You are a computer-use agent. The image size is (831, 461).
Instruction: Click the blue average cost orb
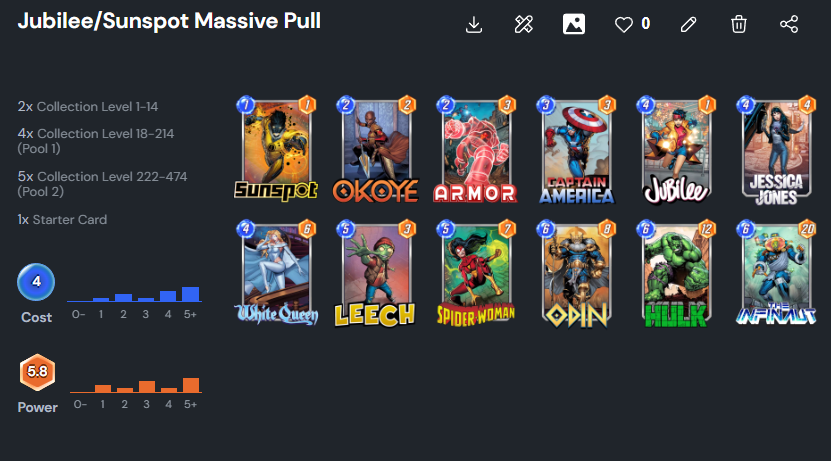(36, 281)
